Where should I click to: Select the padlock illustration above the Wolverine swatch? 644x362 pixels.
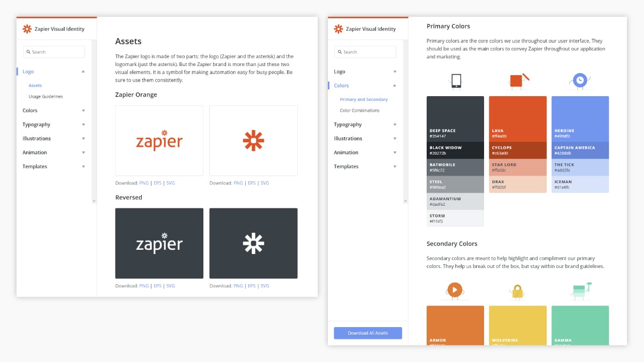tap(517, 292)
